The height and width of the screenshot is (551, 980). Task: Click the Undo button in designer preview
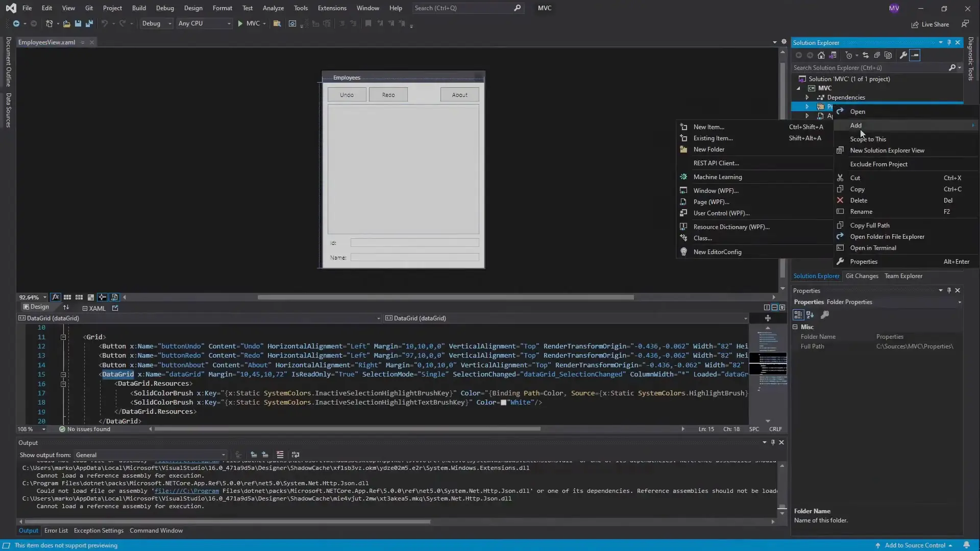pos(347,94)
